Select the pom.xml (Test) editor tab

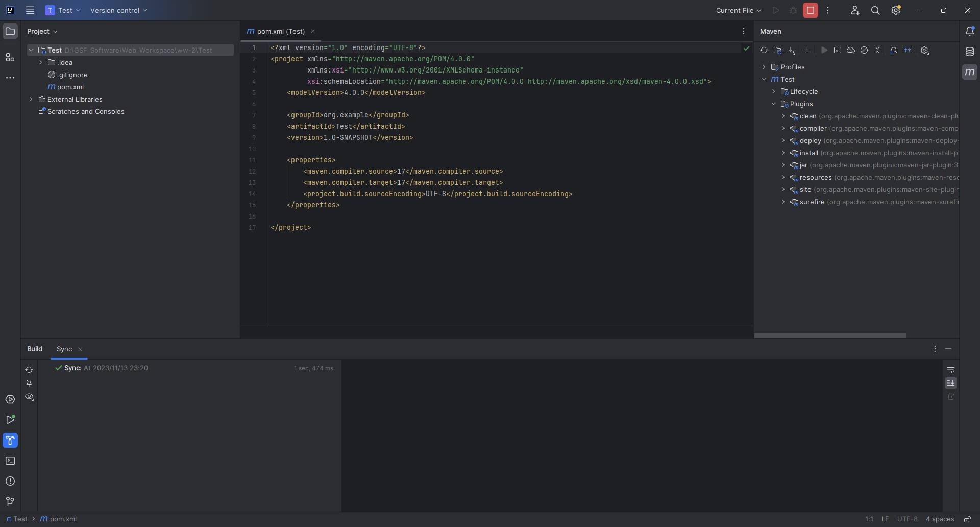click(281, 31)
